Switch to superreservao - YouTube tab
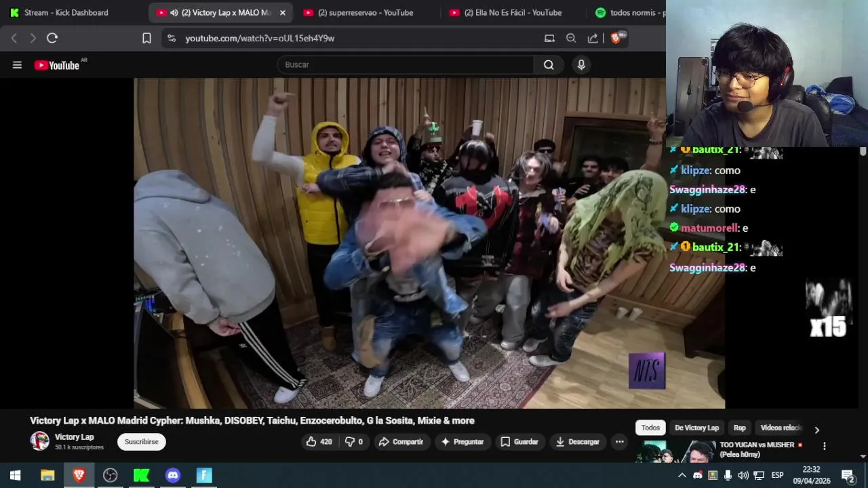Screen dimensions: 868x488 pyautogui.click(x=365, y=13)
